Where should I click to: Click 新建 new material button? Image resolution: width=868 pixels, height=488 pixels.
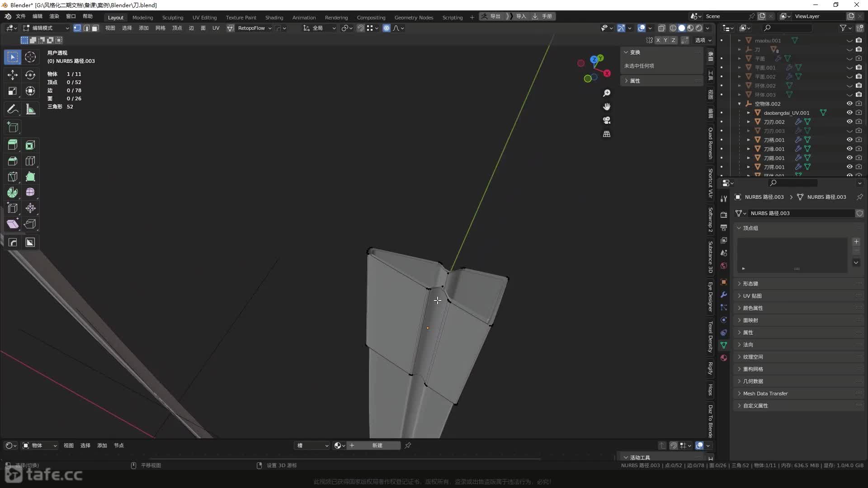click(x=377, y=446)
